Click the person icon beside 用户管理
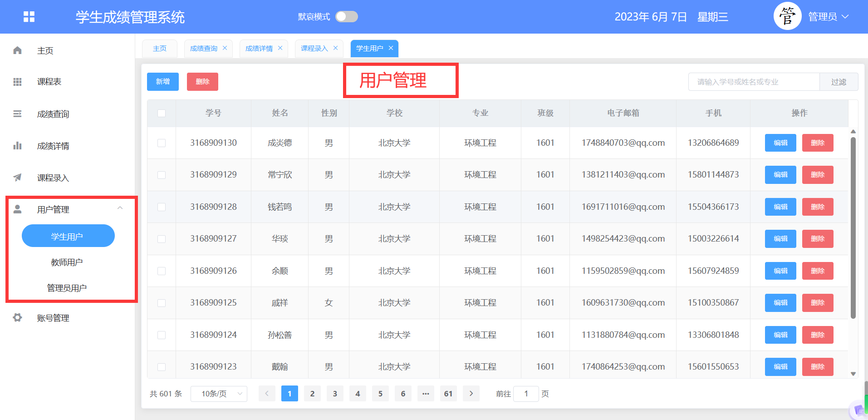The height and width of the screenshot is (420, 868). pos(17,209)
